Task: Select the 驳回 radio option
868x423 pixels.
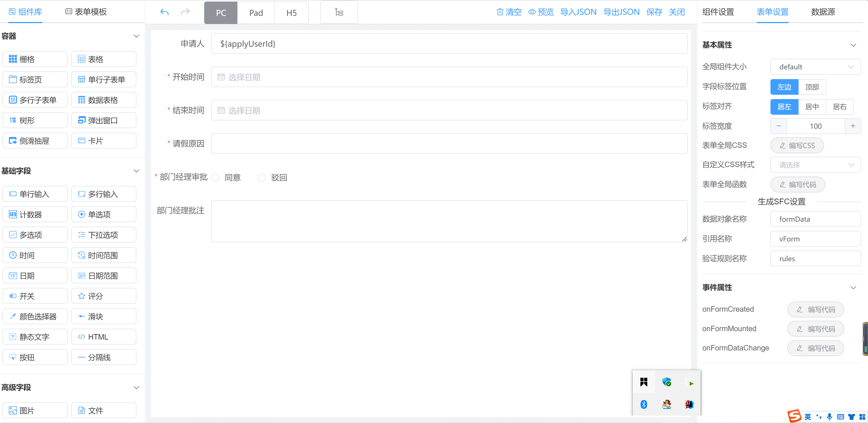Action: point(262,177)
